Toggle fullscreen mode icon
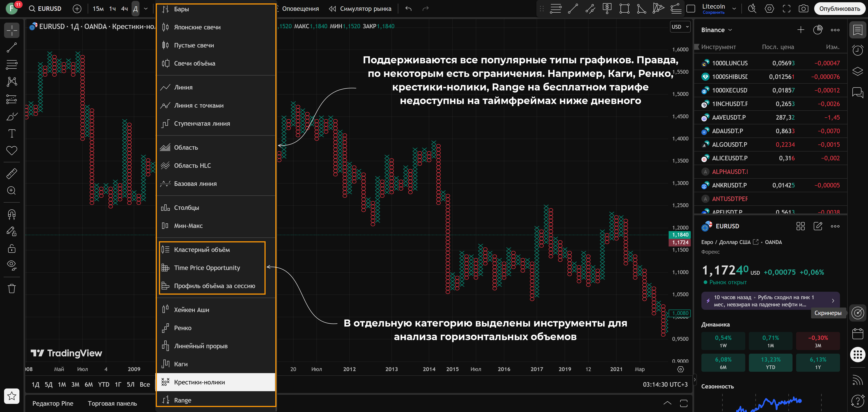This screenshot has height=412, width=868. [x=786, y=9]
